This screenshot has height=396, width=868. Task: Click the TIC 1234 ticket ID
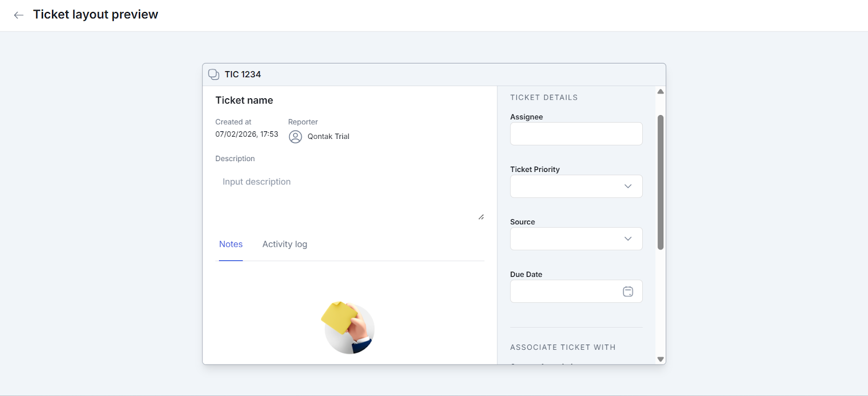click(242, 74)
